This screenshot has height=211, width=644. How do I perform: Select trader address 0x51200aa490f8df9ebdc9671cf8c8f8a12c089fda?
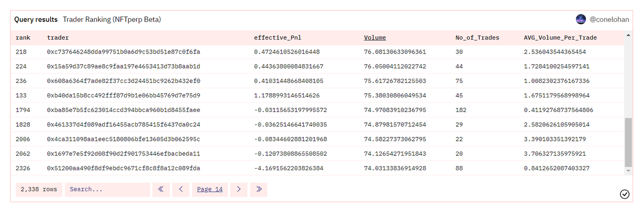(123, 168)
